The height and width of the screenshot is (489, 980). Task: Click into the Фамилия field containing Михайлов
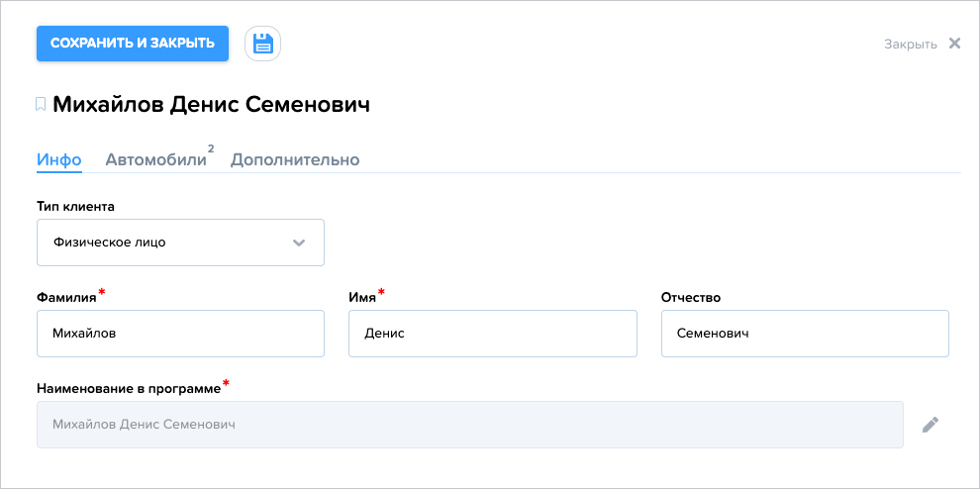(x=180, y=334)
